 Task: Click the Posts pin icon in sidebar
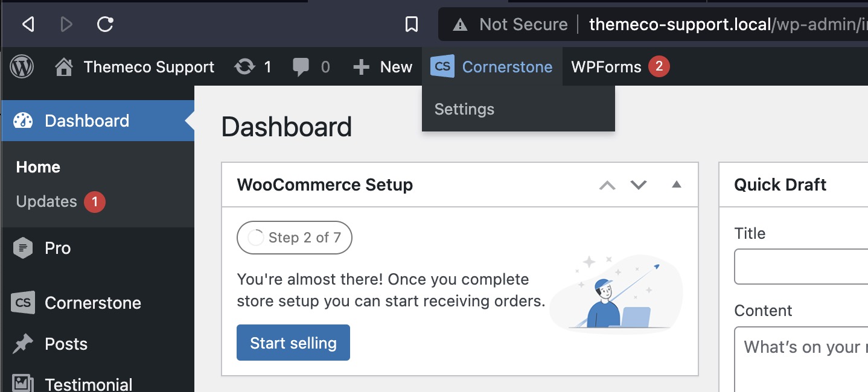click(23, 344)
